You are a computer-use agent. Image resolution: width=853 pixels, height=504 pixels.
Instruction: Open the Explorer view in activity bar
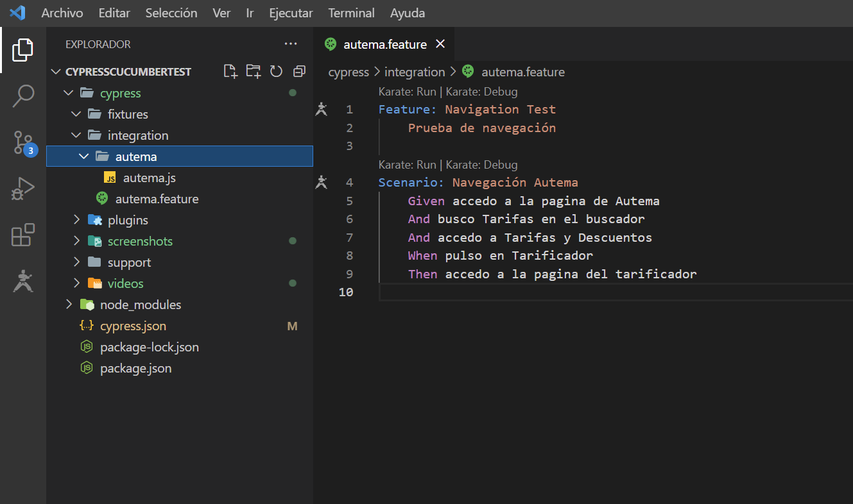(x=23, y=50)
